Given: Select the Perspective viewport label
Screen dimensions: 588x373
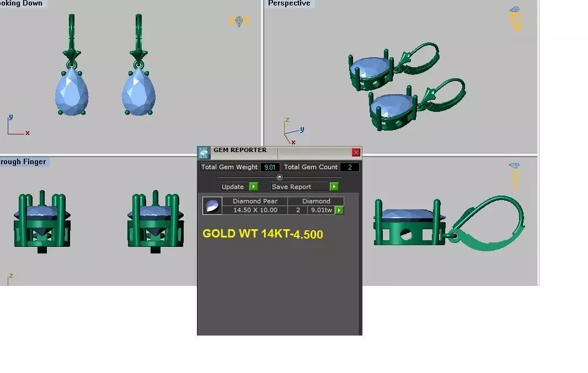Looking at the screenshot, I should (x=289, y=3).
